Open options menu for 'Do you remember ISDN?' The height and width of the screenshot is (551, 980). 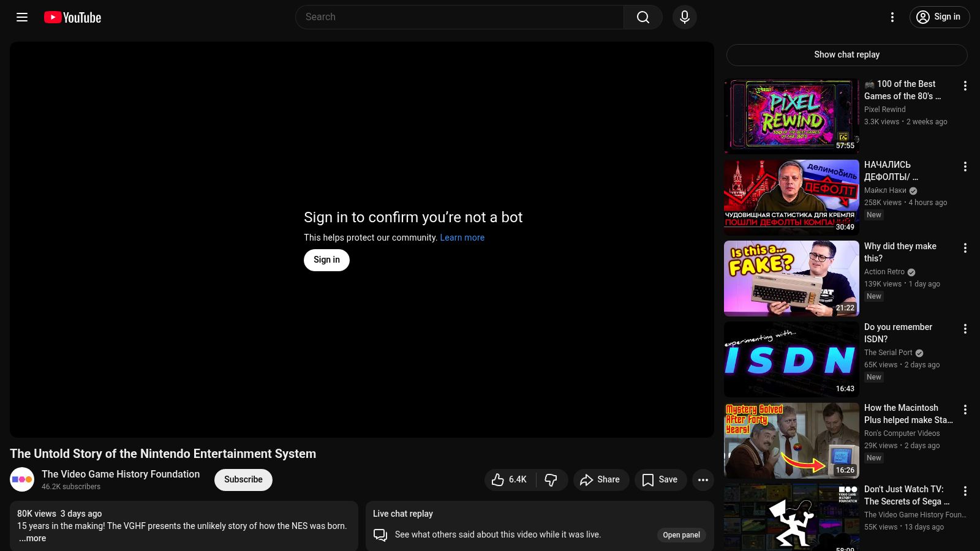pyautogui.click(x=965, y=329)
